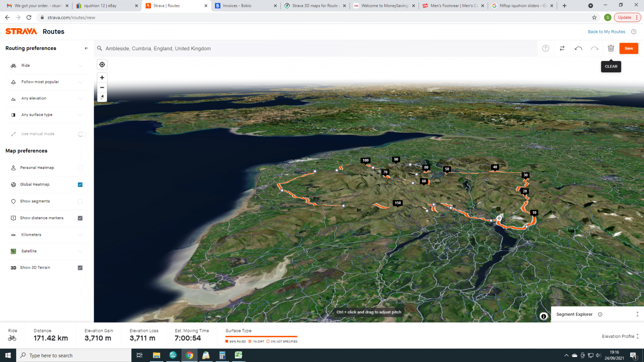644x362 pixels.
Task: Click the 99% paved legend swatch
Action: pyautogui.click(x=227, y=341)
